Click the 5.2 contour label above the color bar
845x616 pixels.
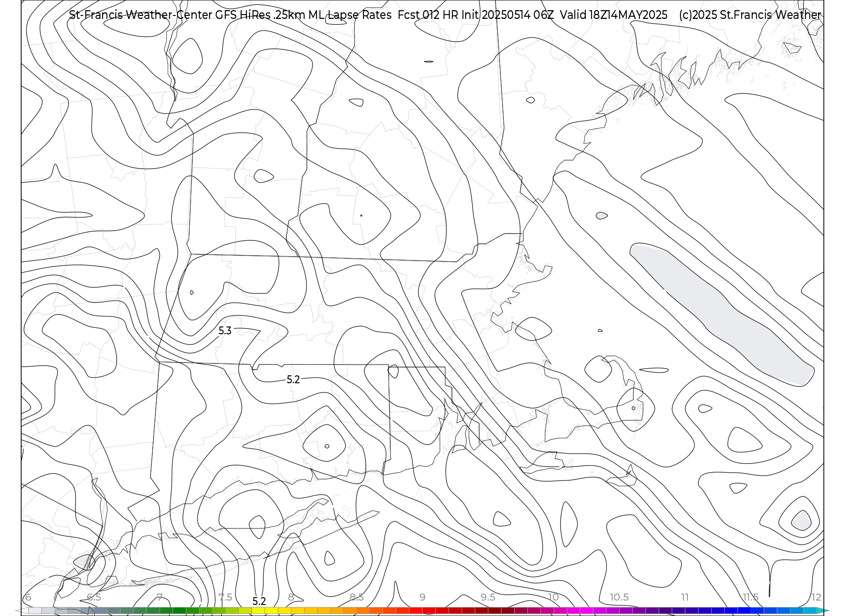tap(259, 601)
